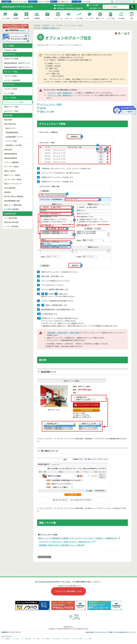Viewport: 137px width, 644px height.
Task: Select 商品の登録 in sidebar
Action: [17, 120]
